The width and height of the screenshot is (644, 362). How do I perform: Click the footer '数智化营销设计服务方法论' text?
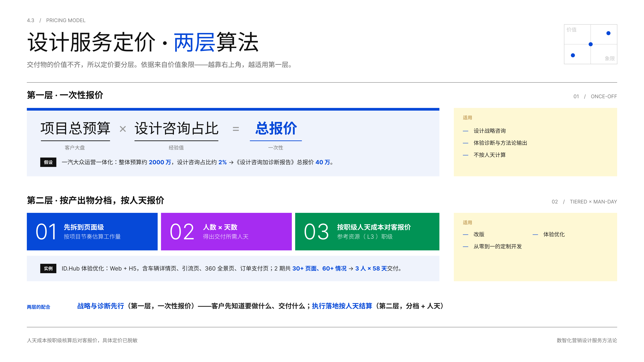[x=587, y=341]
